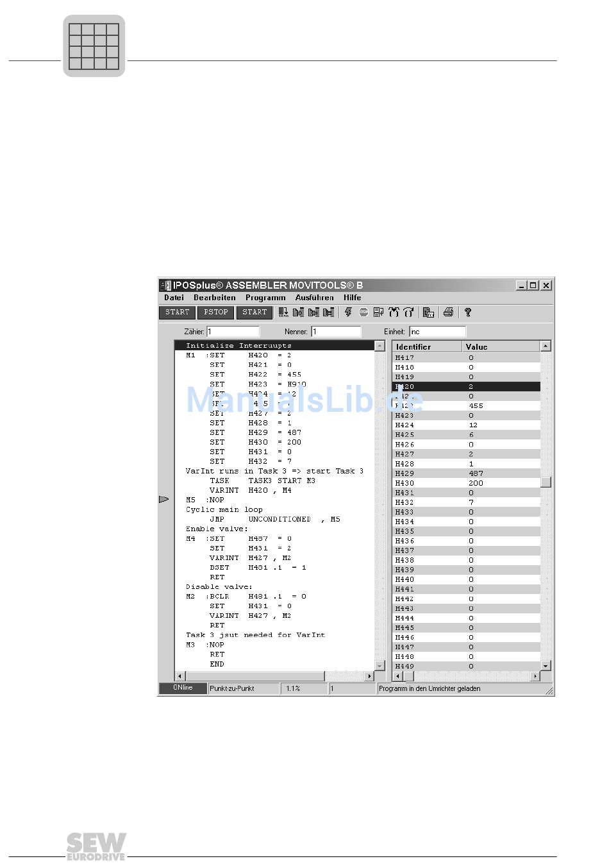Click value 455 in the variable list
609x868 pixels.
pyautogui.click(x=476, y=406)
